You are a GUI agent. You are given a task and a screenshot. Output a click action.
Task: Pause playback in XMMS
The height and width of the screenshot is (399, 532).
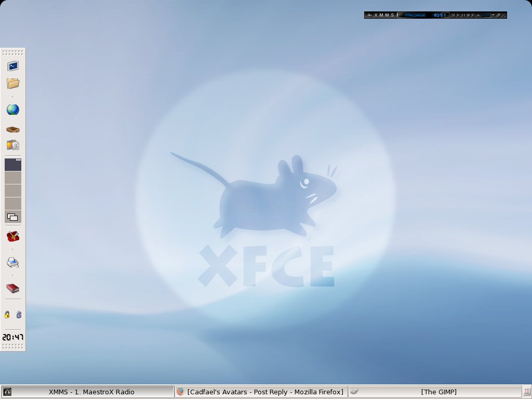(x=463, y=15)
